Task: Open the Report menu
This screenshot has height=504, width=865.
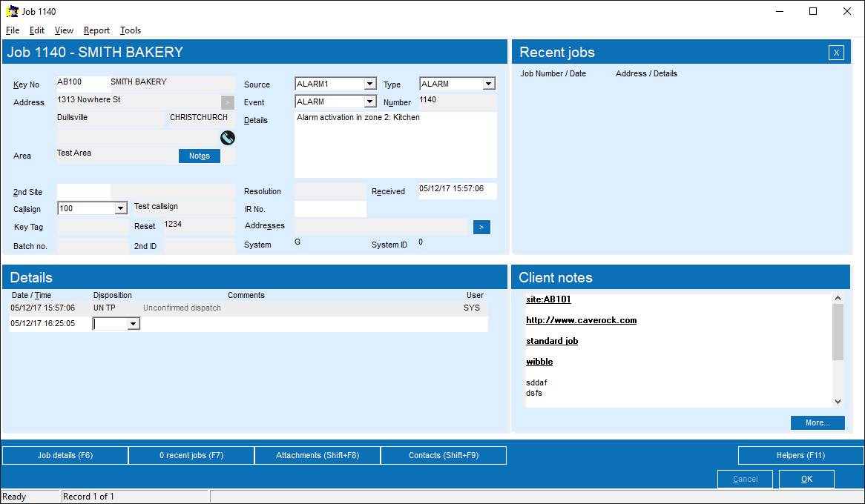Action: 96,30
